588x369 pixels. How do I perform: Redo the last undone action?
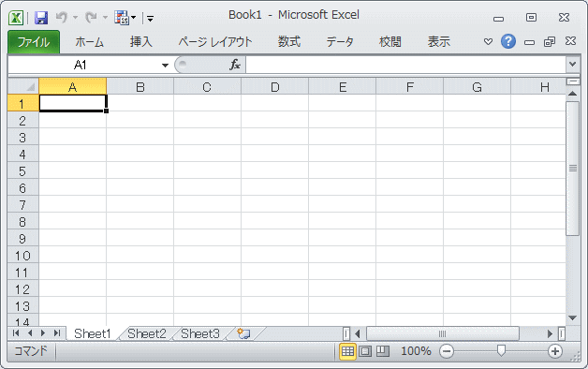tap(91, 17)
